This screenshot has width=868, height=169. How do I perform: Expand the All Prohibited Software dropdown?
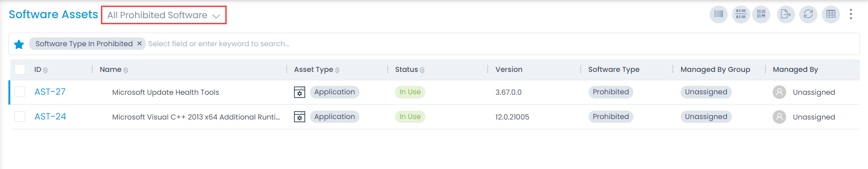click(x=164, y=15)
